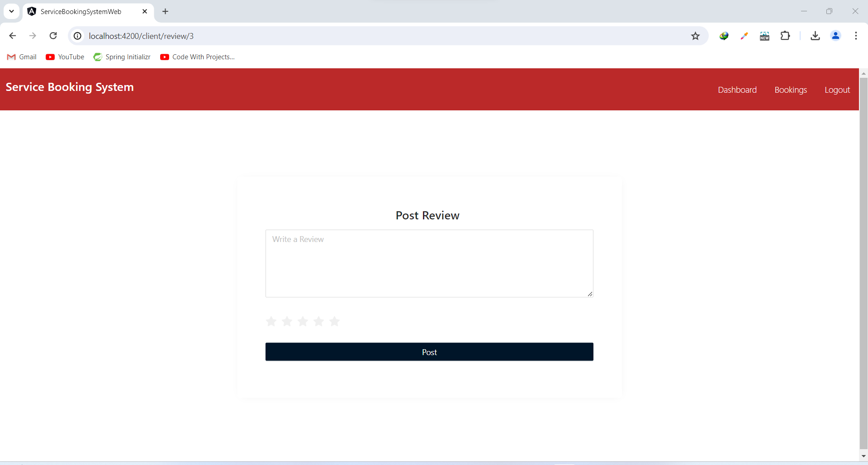Viewport: 868px width, 465px height.
Task: Open the Code With Projects bookmark
Action: tap(198, 57)
